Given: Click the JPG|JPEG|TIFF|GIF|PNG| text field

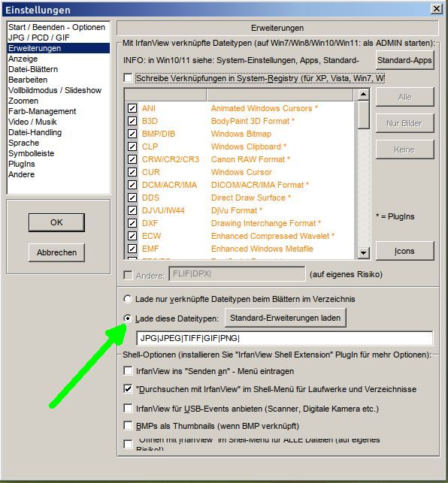Looking at the screenshot, I should click(285, 338).
